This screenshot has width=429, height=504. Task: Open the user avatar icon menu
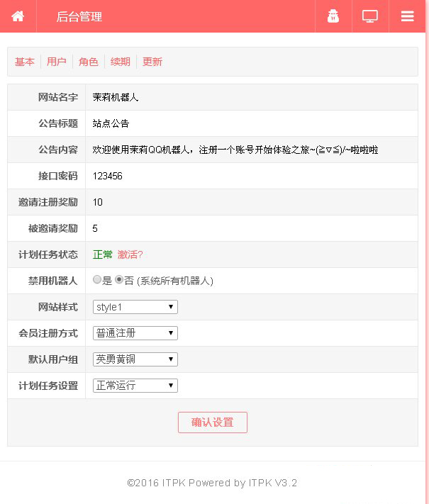[x=333, y=16]
